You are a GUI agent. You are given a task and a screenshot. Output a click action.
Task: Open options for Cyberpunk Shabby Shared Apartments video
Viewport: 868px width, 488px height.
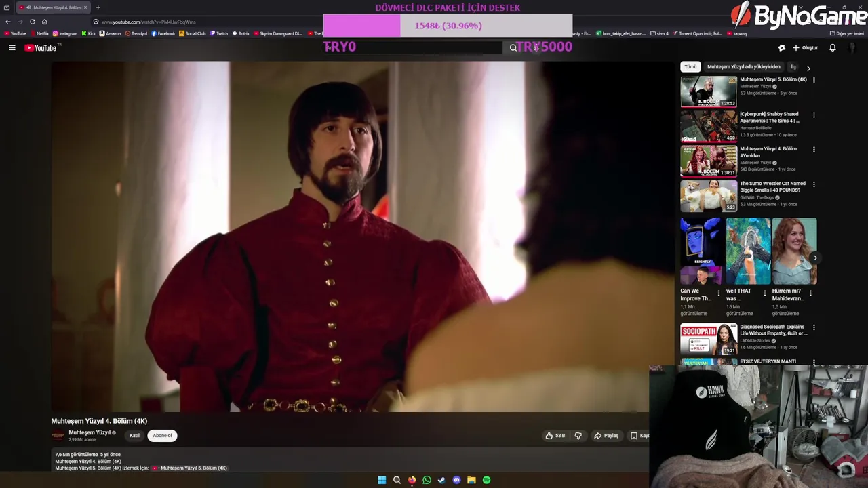point(814,115)
